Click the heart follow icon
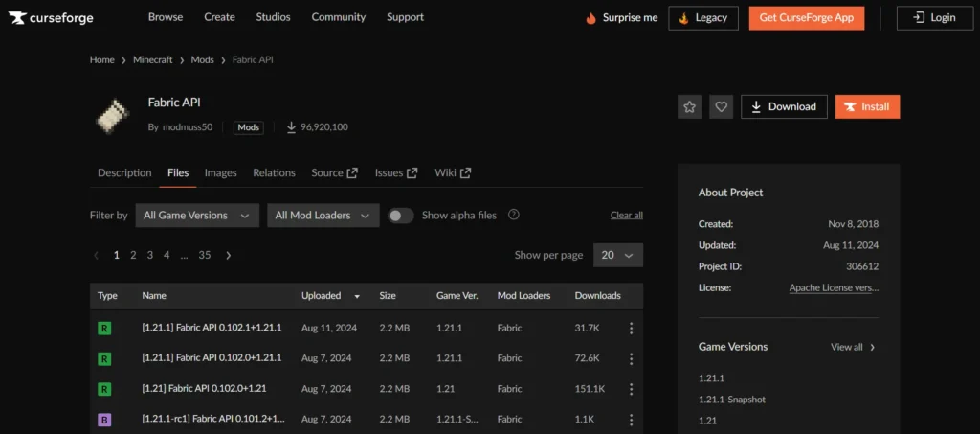980x434 pixels. tap(722, 107)
